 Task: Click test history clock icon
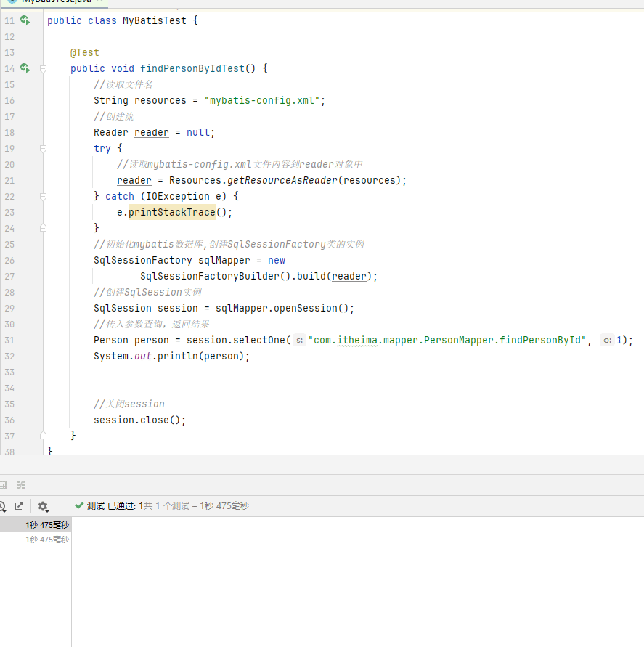pyautogui.click(x=2, y=506)
